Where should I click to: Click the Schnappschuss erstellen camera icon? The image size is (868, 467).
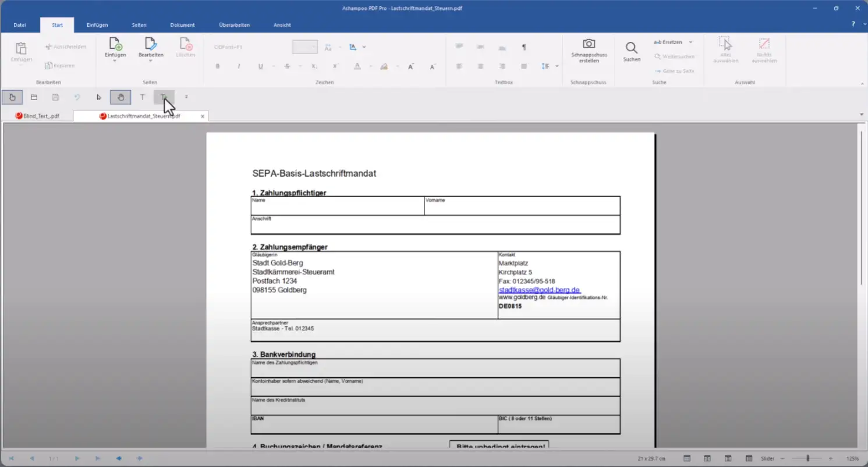[x=589, y=45]
